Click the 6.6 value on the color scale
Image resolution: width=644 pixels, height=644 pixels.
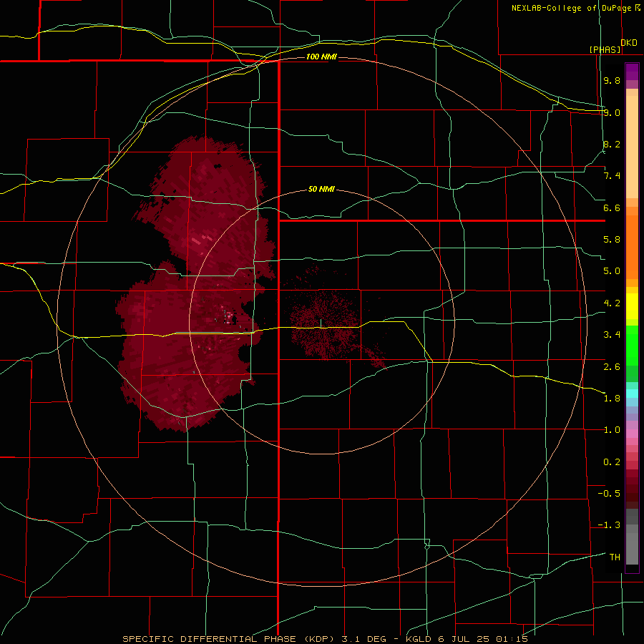click(x=612, y=208)
